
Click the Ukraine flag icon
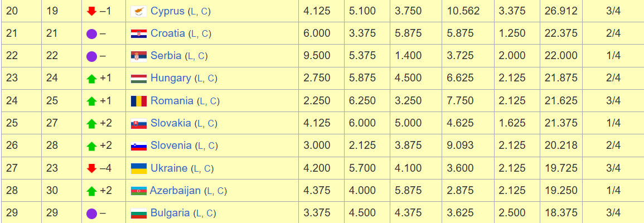[138, 168]
